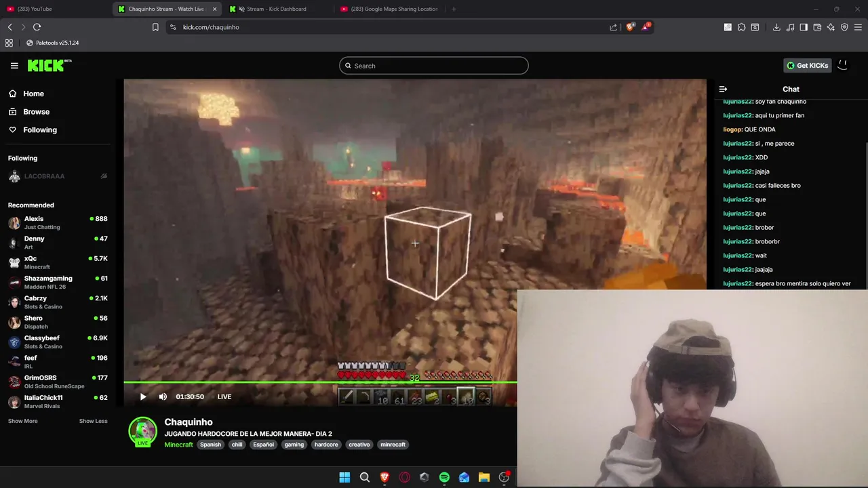
Task: Click the KICK logo
Action: pos(49,65)
